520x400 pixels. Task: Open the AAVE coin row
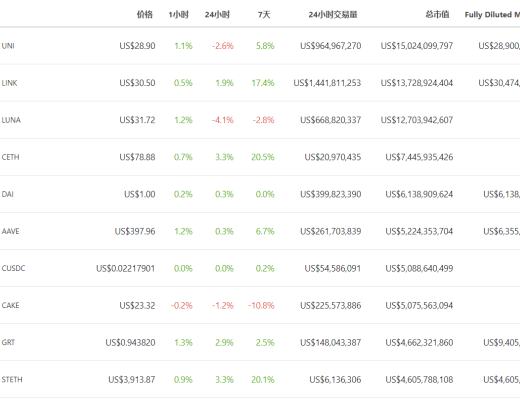[x=260, y=231]
